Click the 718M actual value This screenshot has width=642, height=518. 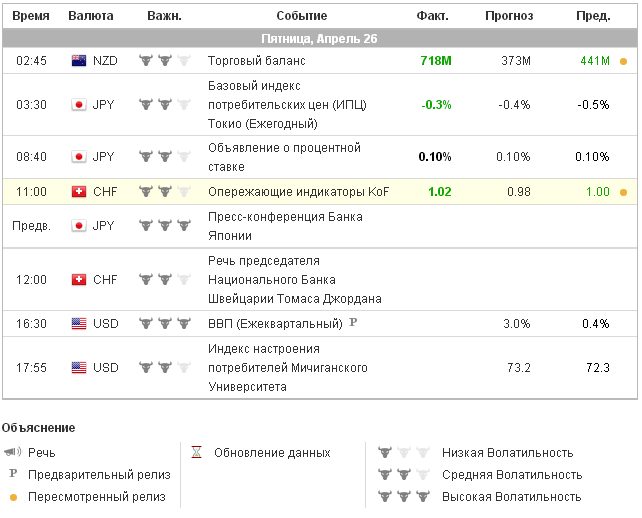436,61
